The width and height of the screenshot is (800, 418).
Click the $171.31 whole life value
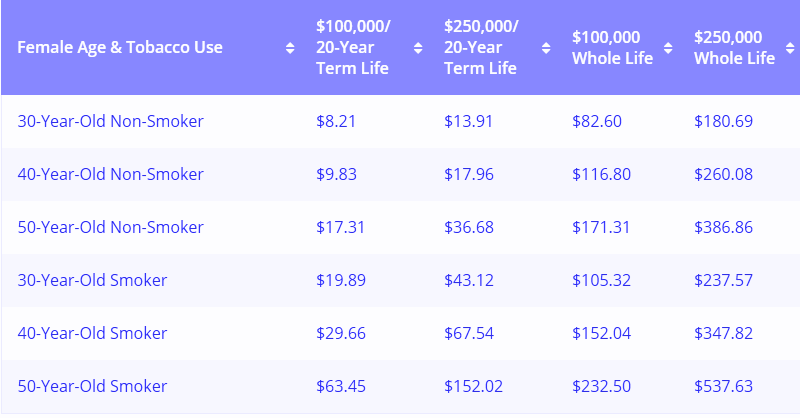click(x=601, y=228)
